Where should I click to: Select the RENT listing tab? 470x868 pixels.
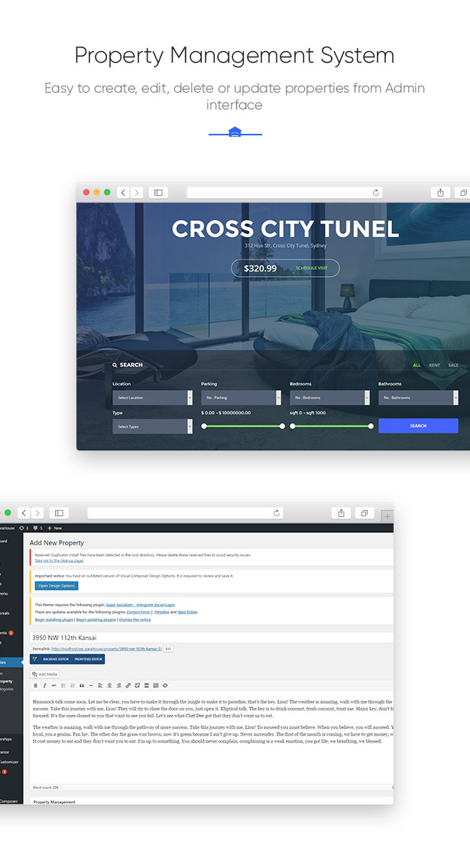435,365
